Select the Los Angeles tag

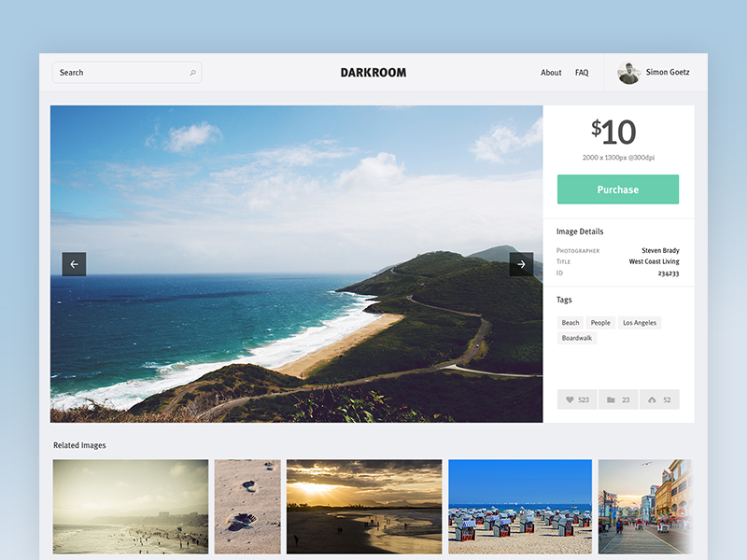pyautogui.click(x=640, y=322)
